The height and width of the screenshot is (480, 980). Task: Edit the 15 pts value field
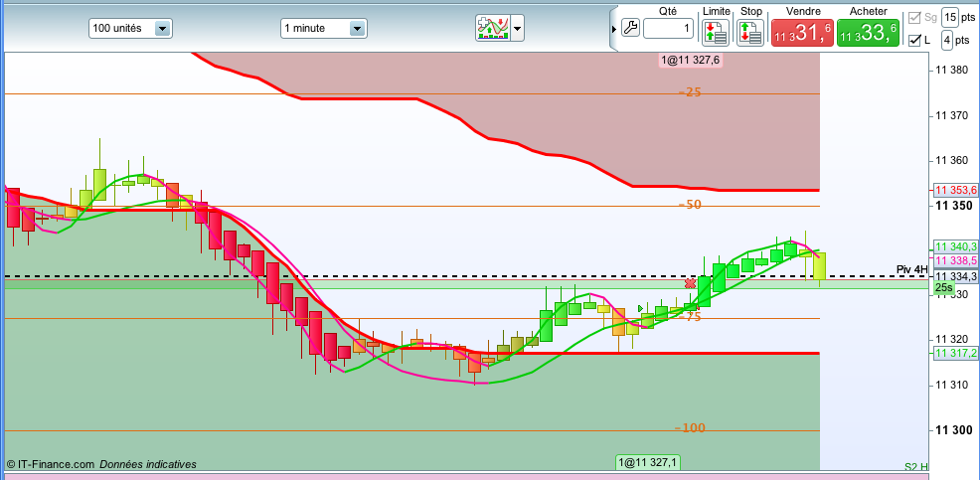tap(950, 17)
